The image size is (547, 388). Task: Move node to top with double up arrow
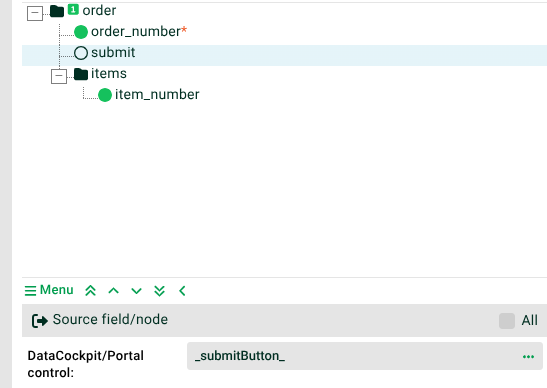pyautogui.click(x=90, y=291)
